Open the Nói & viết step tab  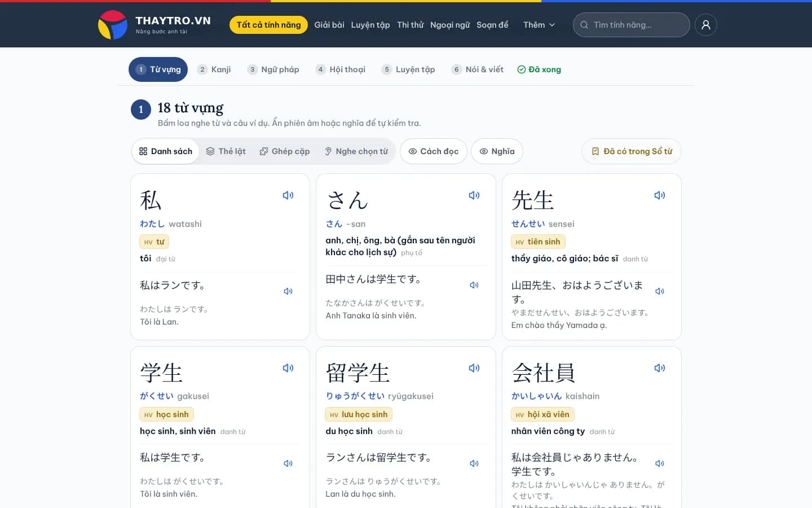[478, 69]
